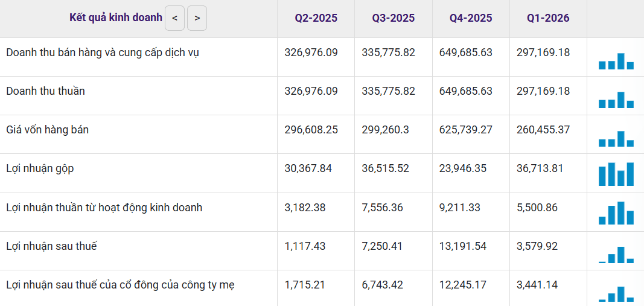Viewport: 644px width, 306px height.
Task: View the Lợi nhuận gộp trend chart icon
Action: pos(616,174)
